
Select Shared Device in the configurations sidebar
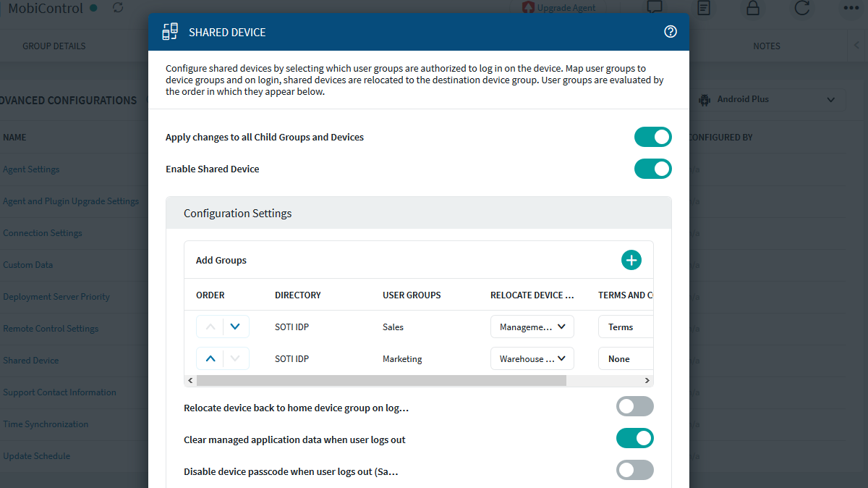pos(31,360)
